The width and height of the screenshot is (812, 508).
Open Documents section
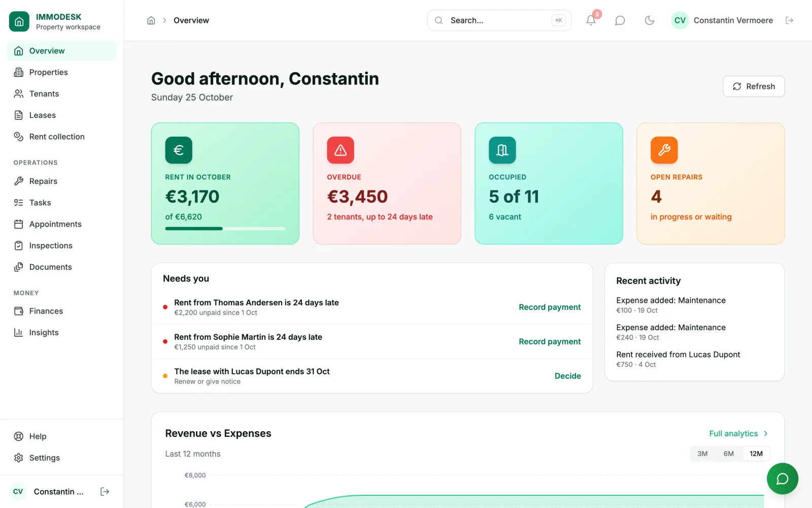click(62, 267)
